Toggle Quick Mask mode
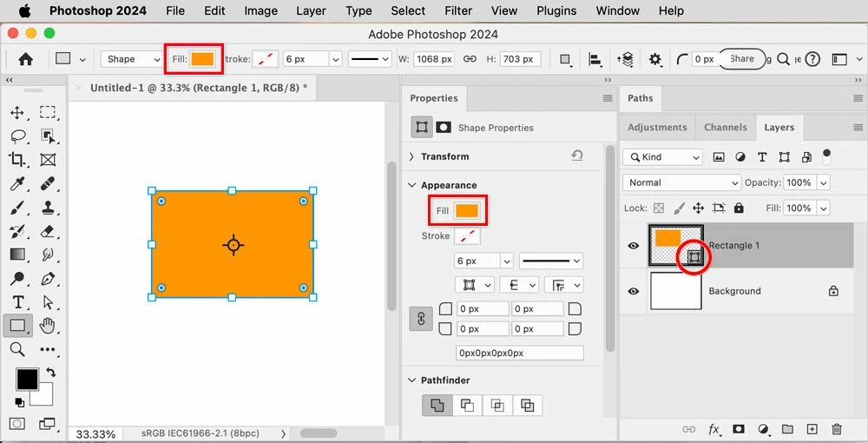The height and width of the screenshot is (443, 868). point(17,424)
